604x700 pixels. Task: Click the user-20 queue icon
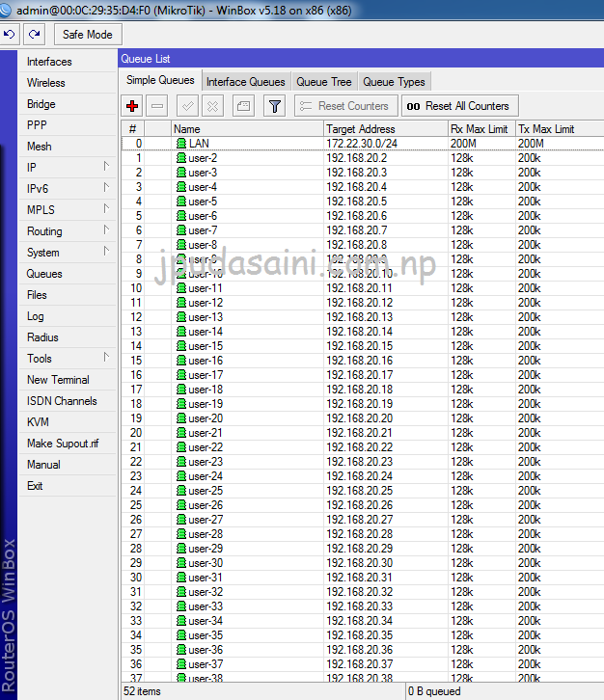[x=181, y=418]
